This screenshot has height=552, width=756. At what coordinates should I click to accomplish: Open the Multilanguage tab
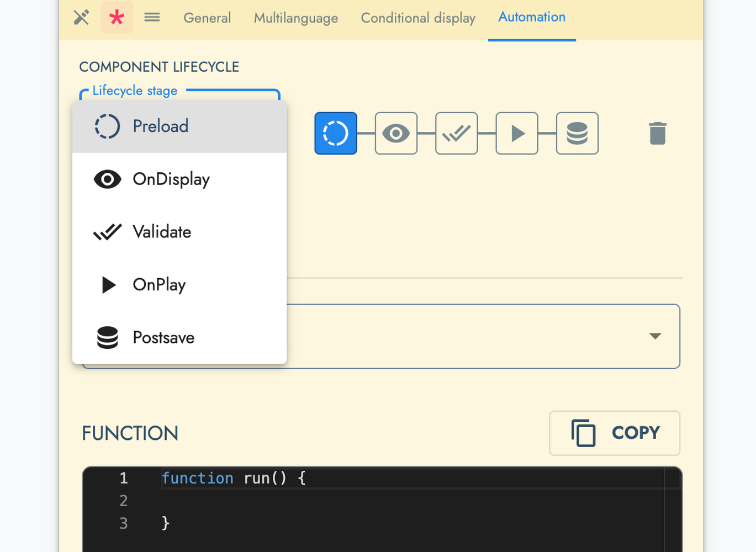(295, 18)
